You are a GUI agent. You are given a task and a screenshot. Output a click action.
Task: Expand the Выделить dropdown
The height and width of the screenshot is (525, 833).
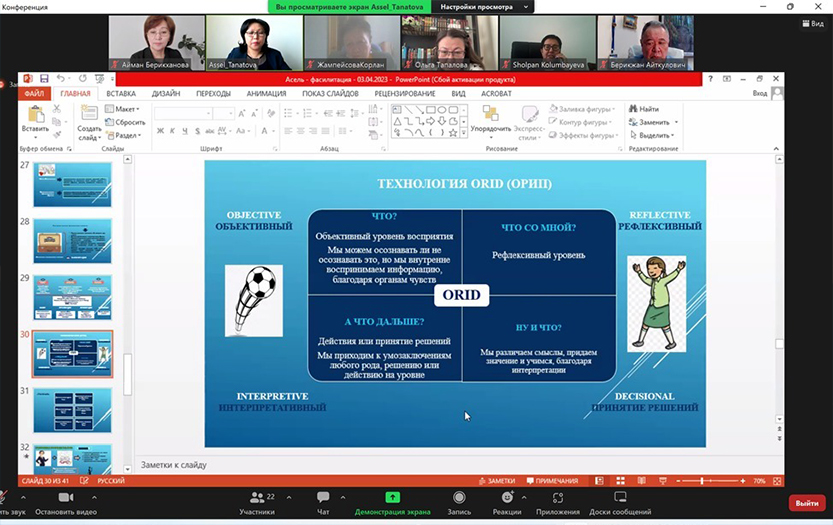(655, 135)
